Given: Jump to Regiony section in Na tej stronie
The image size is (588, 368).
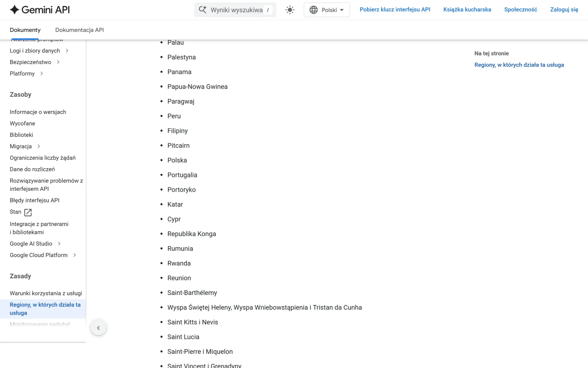Looking at the screenshot, I should pos(519,65).
